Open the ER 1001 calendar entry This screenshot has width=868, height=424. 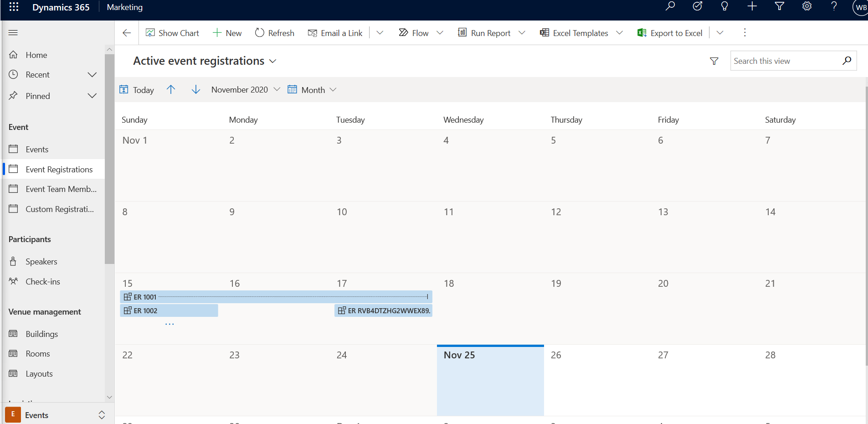pyautogui.click(x=145, y=297)
